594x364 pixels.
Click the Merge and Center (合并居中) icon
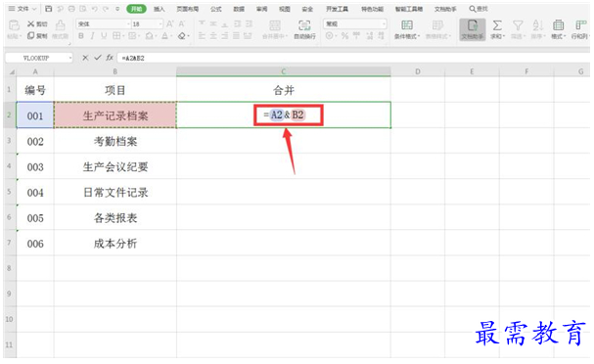pyautogui.click(x=275, y=25)
